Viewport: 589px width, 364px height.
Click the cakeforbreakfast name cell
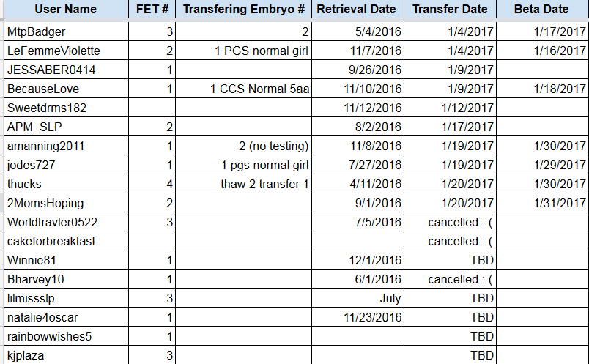tap(66, 241)
